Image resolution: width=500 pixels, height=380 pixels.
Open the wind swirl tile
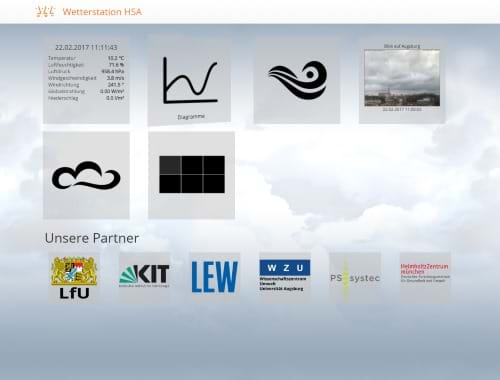297,80
